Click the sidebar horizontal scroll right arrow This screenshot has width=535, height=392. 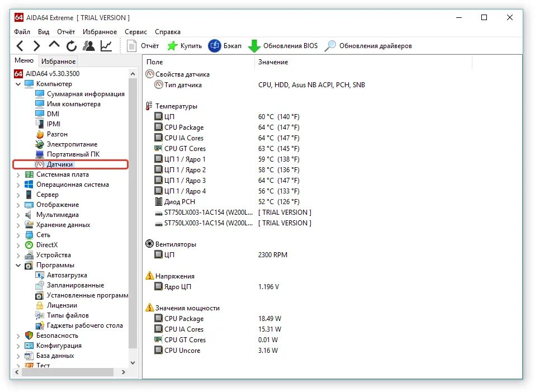(123, 372)
